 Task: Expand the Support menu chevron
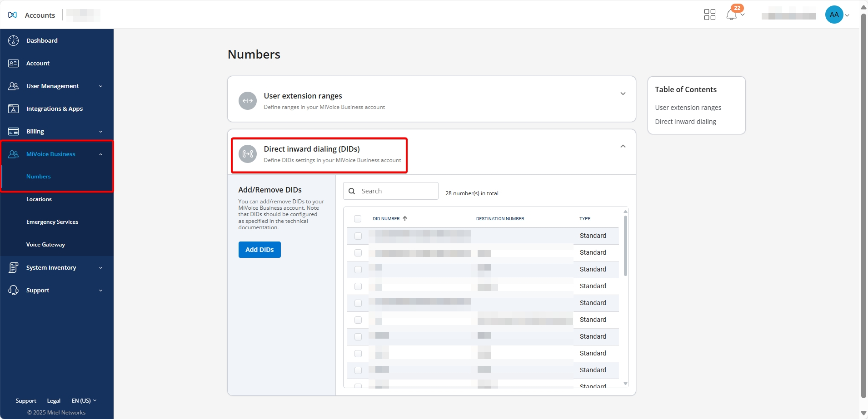click(x=100, y=291)
